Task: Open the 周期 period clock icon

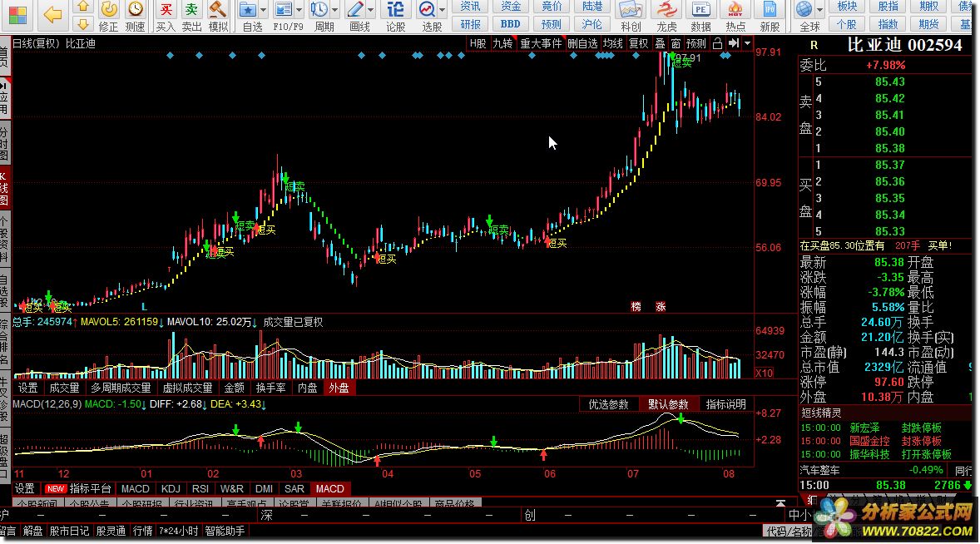Action: coord(319,9)
